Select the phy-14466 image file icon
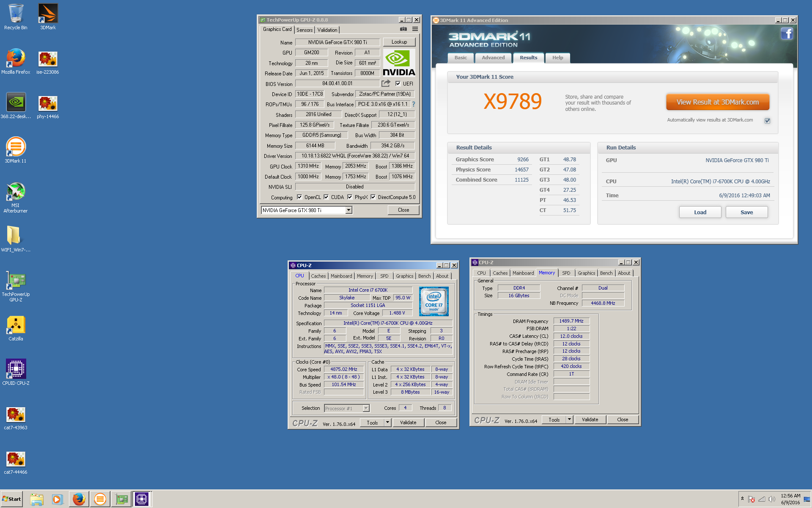The width and height of the screenshot is (812, 508). pos(48,106)
